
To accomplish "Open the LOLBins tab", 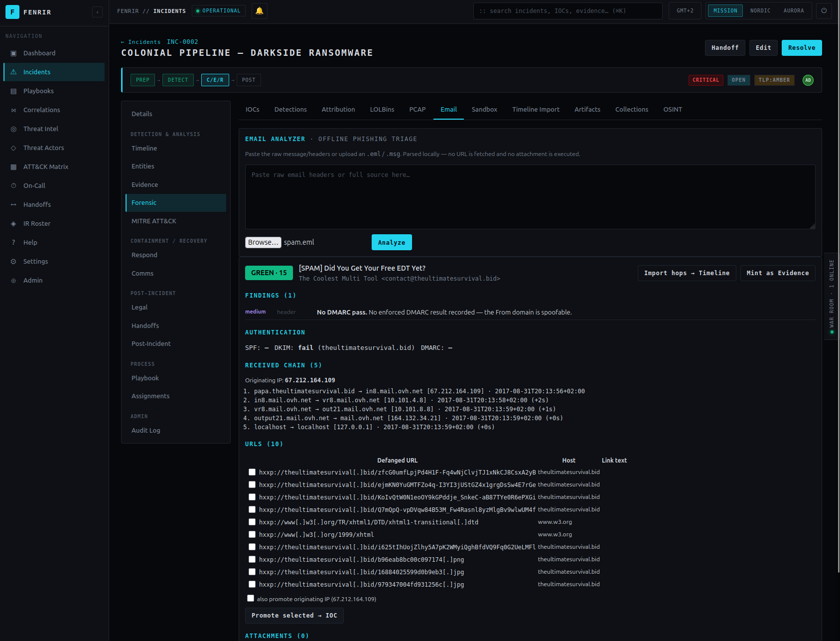I will (382, 110).
